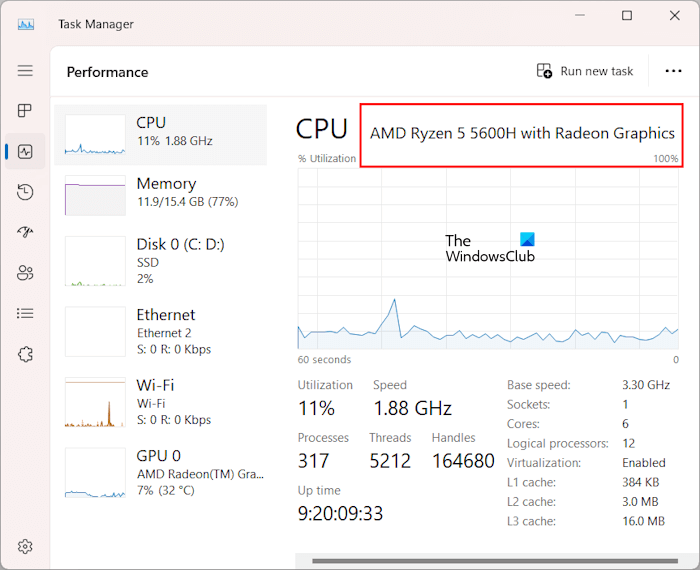
Task: Show GPU 0 performance details
Action: pos(160,473)
